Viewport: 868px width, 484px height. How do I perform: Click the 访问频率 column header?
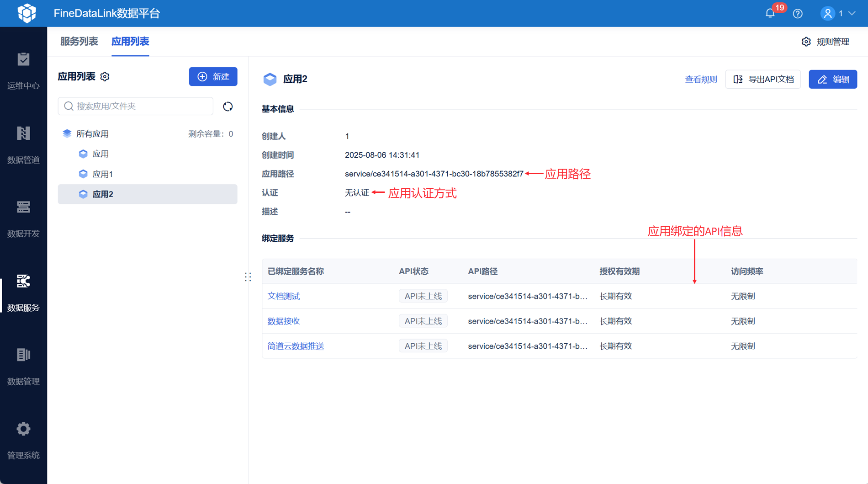point(747,271)
